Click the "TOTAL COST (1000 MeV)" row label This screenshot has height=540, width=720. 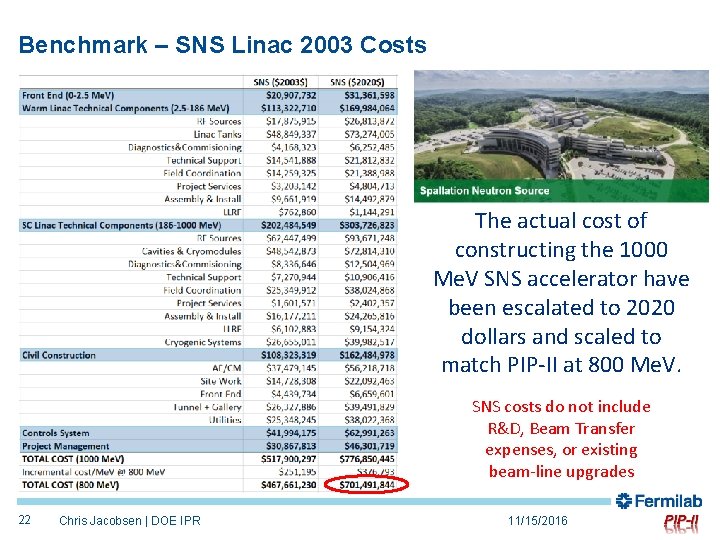[x=73, y=459]
